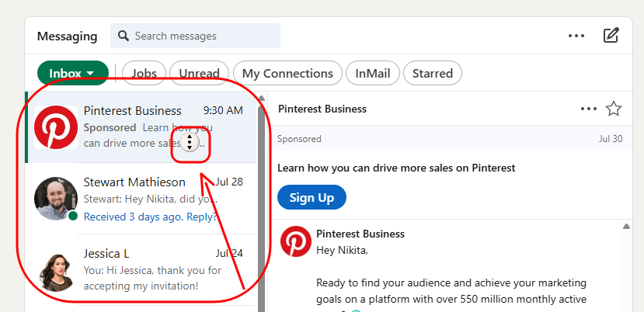Open the Messaging header more options menu
The height and width of the screenshot is (312, 644).
(576, 36)
